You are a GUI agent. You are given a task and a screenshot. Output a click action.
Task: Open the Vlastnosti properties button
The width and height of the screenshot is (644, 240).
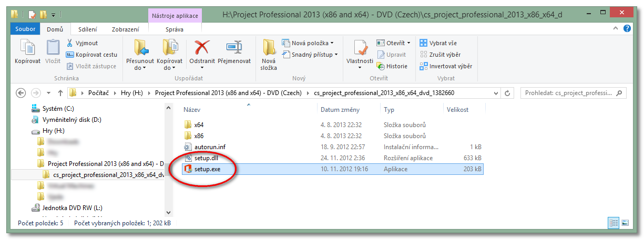360,55
